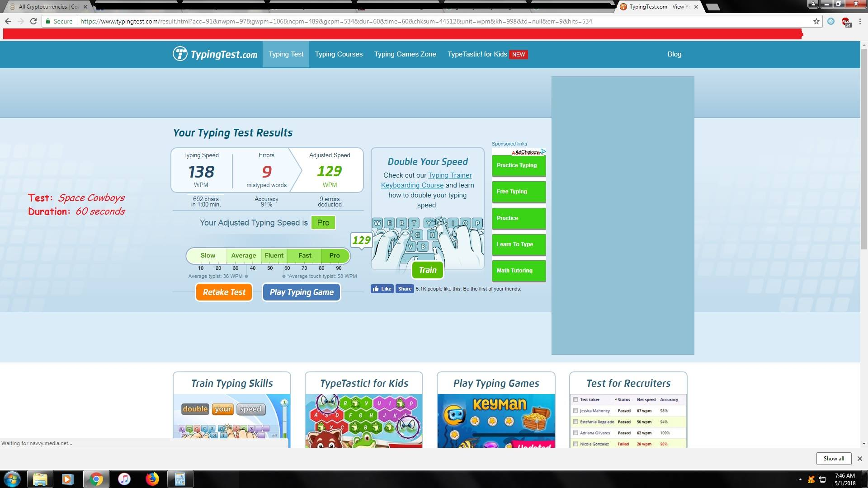Click the Chrome taskbar icon
Screen dimensions: 868x488
point(96,479)
